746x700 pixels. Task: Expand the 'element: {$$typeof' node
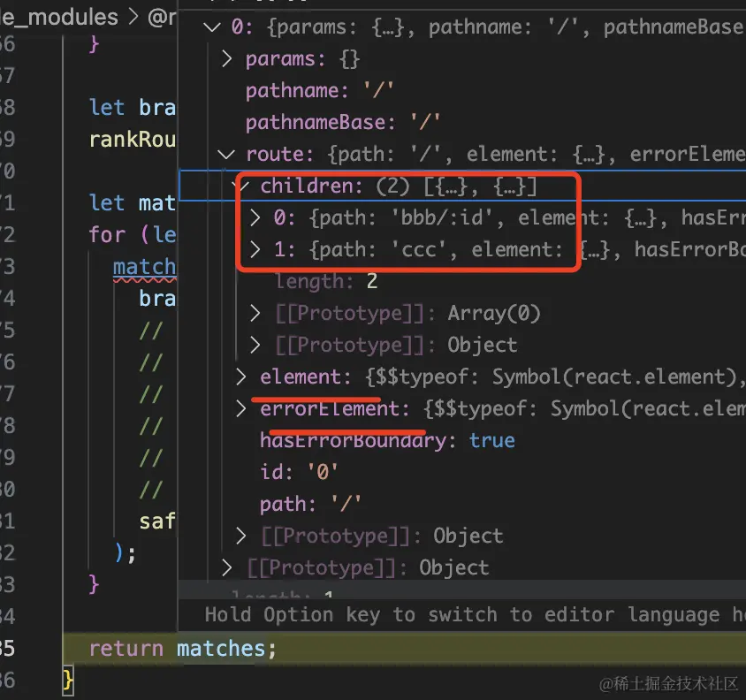click(x=240, y=377)
